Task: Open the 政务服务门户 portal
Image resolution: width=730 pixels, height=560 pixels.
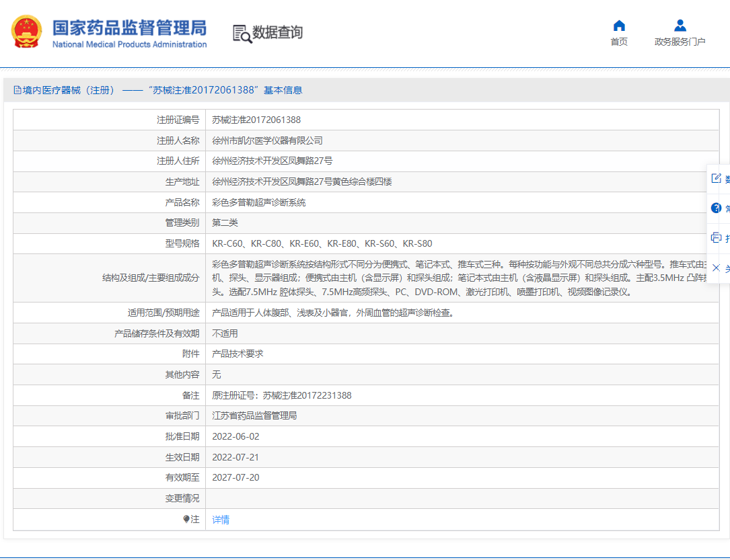Action: tap(680, 41)
